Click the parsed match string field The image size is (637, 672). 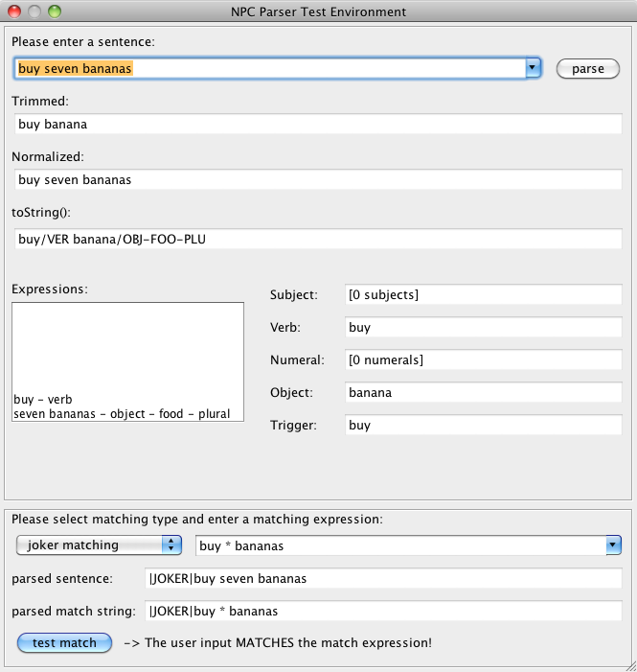pos(386,612)
